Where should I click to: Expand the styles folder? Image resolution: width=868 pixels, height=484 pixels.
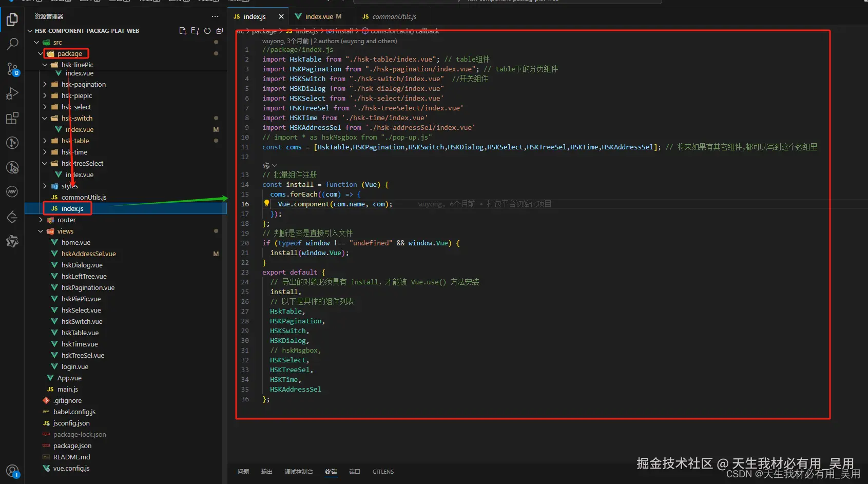[x=45, y=186]
